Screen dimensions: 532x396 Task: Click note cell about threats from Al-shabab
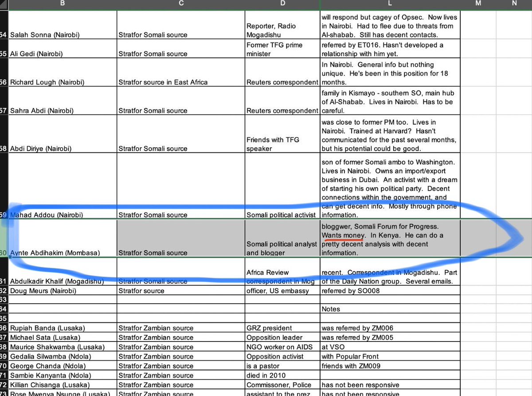coord(390,25)
